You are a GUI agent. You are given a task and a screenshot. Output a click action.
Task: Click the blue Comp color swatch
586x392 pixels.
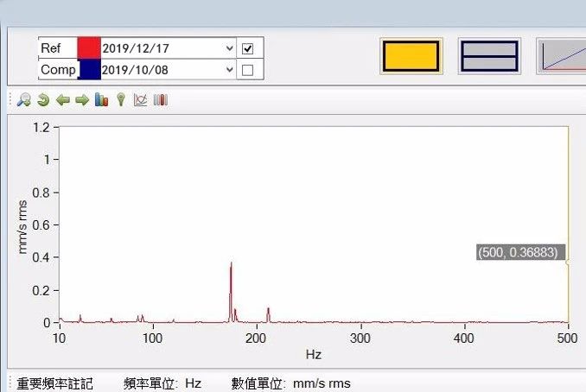(x=89, y=70)
